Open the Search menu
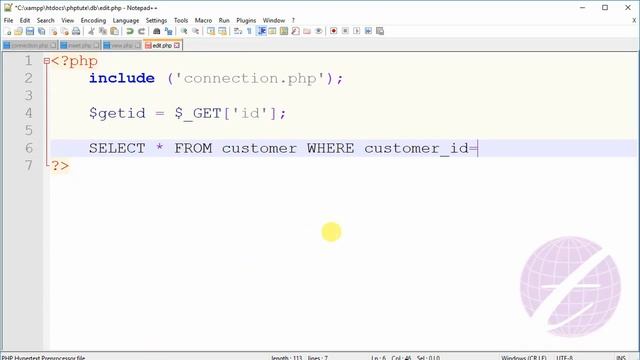This screenshot has height=360, width=640. point(45,20)
